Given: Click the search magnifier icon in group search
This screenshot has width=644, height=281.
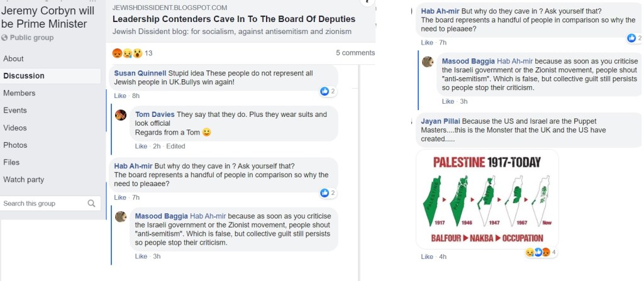Looking at the screenshot, I should tap(92, 203).
